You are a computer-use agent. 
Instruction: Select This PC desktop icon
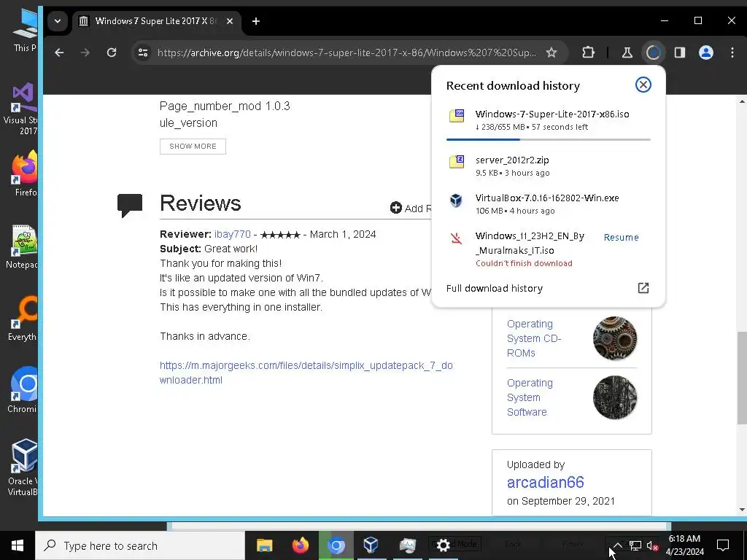[x=25, y=31]
